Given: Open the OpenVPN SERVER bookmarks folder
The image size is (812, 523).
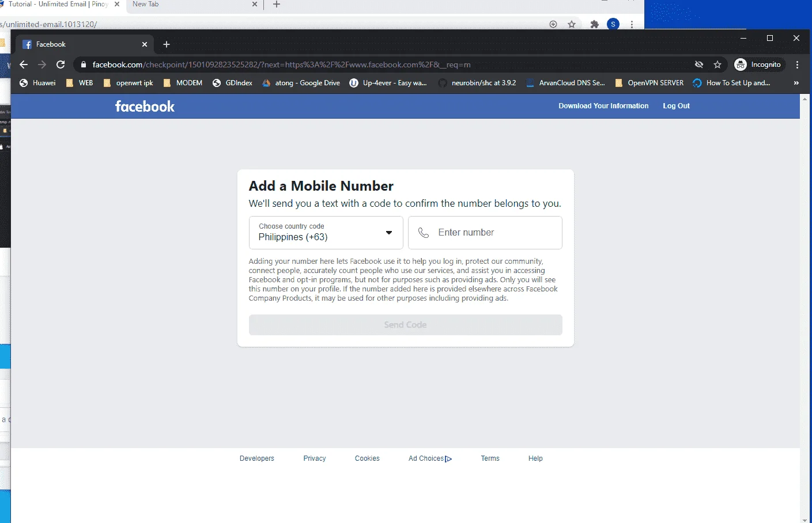Looking at the screenshot, I should point(649,83).
